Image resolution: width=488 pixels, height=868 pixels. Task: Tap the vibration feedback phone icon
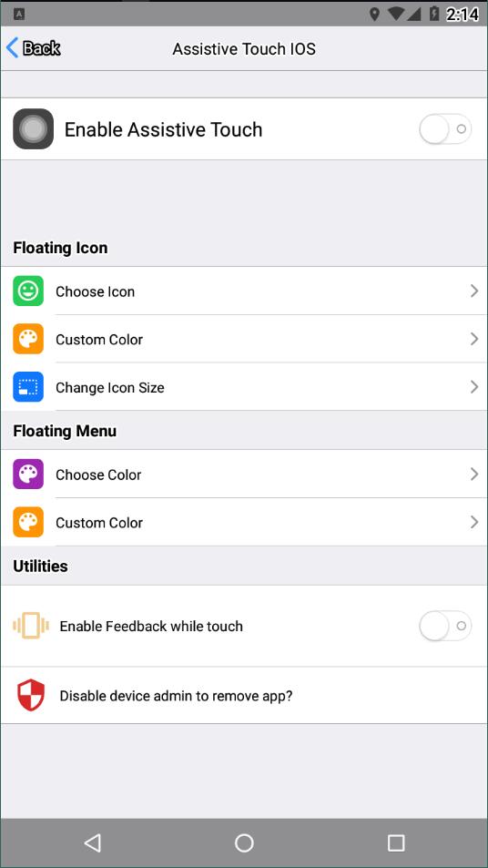31,626
